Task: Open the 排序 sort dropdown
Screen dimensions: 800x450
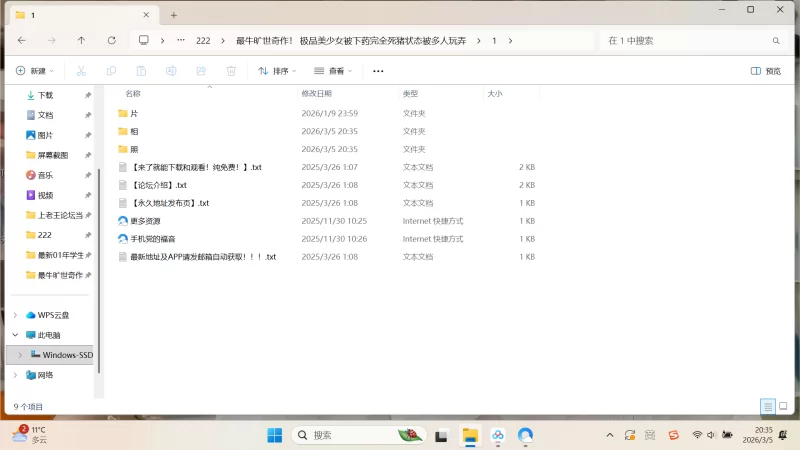Action: [277, 71]
